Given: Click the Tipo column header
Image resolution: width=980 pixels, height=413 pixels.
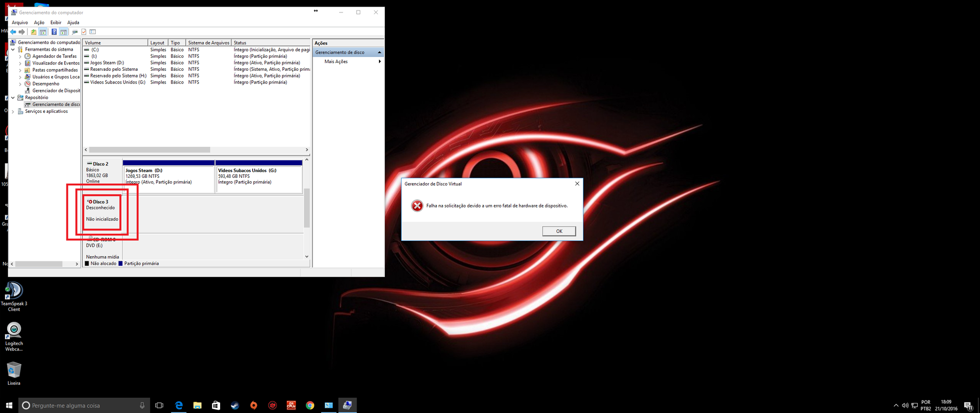Looking at the screenshot, I should (177, 43).
